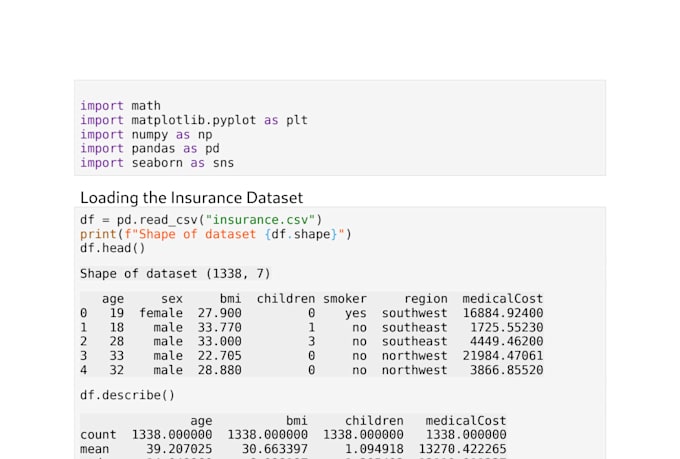Click the 'sex' column header

pos(172,299)
